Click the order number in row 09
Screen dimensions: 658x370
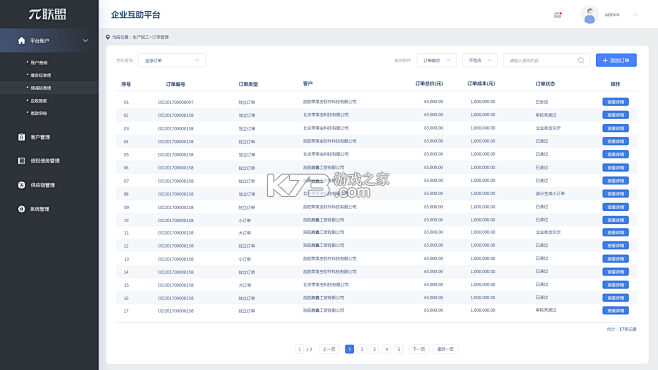[x=175, y=207]
